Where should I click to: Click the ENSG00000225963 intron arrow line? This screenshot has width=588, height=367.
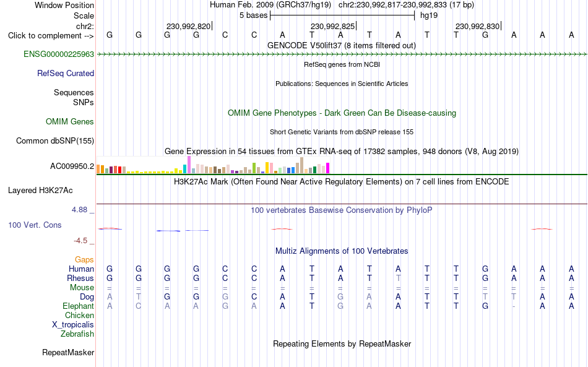click(x=342, y=54)
